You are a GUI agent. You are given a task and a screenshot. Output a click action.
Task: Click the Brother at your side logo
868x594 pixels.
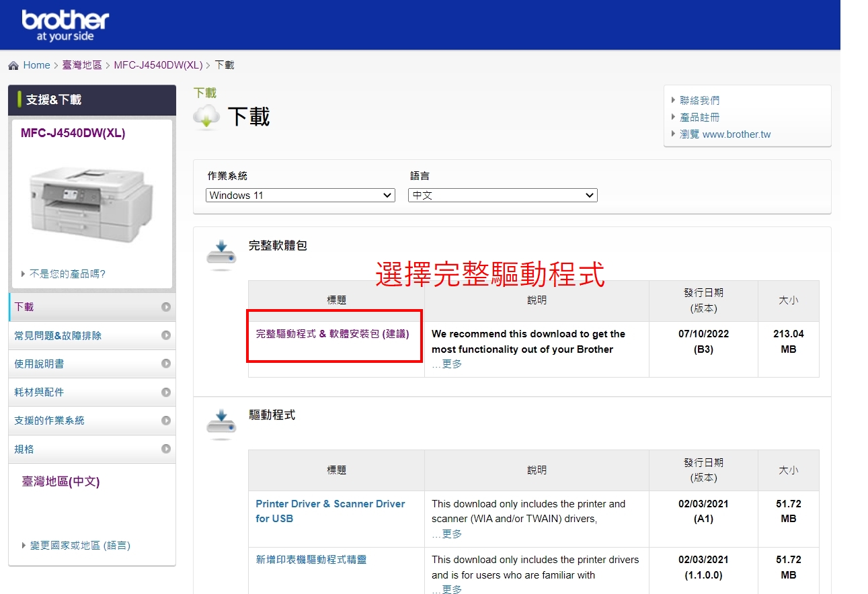click(65, 26)
